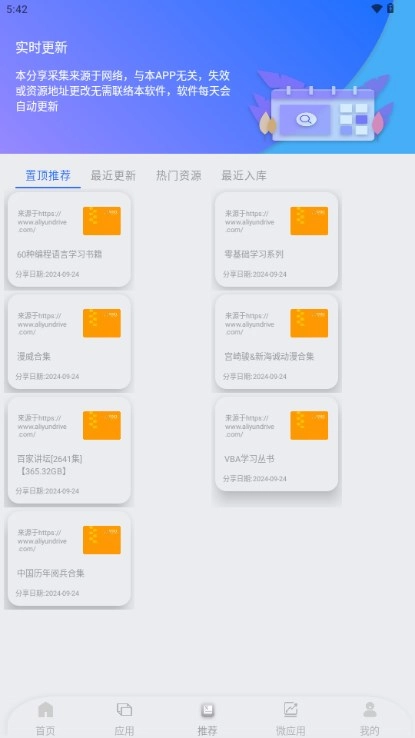Image resolution: width=415 pixels, height=738 pixels.
Task: Tap the orange zip icon for 零基础学习系列
Action: (309, 221)
